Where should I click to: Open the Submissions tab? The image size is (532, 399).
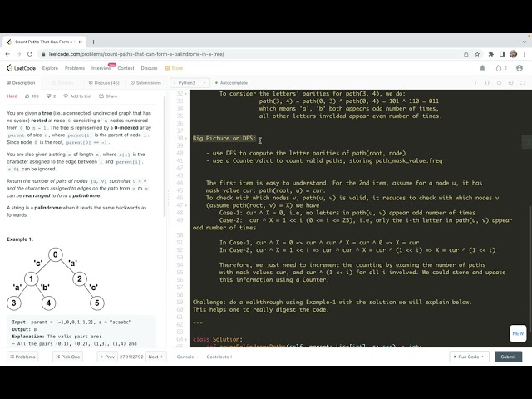pos(146,83)
